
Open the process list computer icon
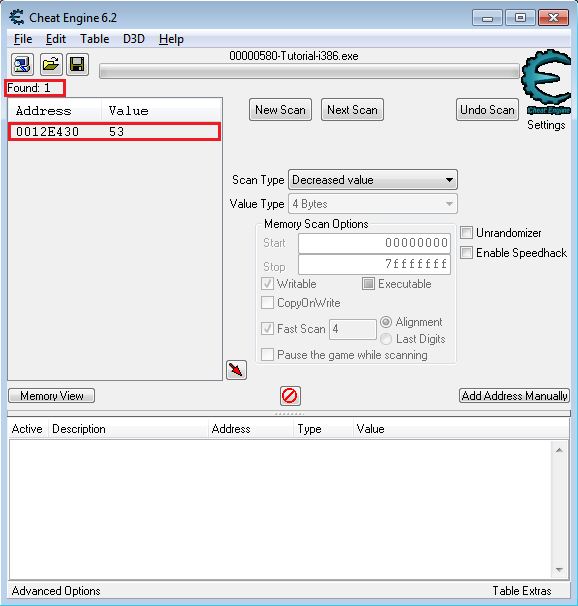[22, 65]
